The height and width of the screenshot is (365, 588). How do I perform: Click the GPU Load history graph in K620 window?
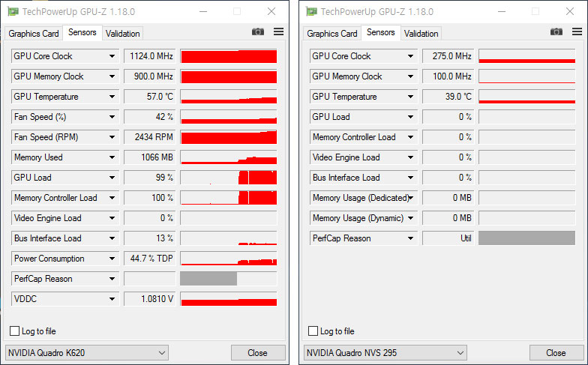(x=229, y=178)
